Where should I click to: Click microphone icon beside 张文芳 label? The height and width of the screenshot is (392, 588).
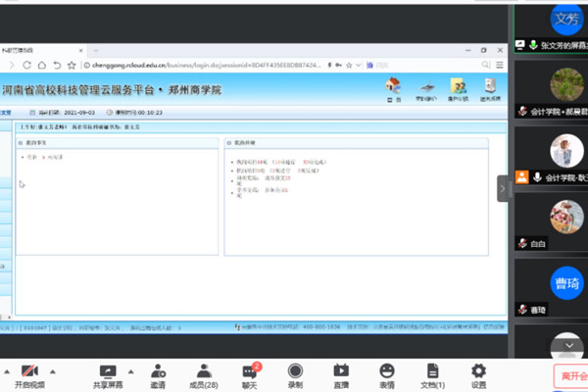point(533,45)
